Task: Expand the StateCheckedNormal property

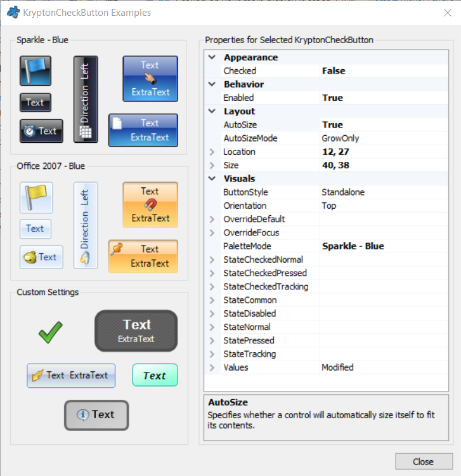Action: point(212,260)
